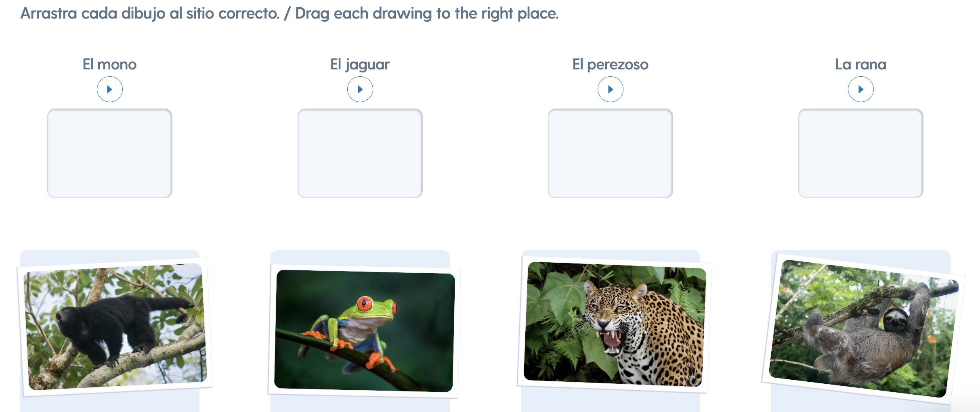Click the empty box under El perezoso
980x412 pixels.
(610, 153)
